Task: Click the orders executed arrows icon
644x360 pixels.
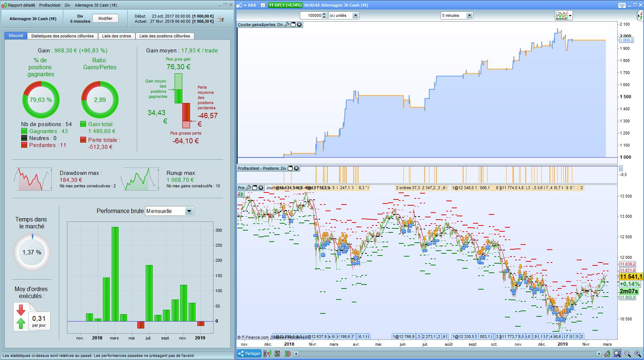Action: 21,316
